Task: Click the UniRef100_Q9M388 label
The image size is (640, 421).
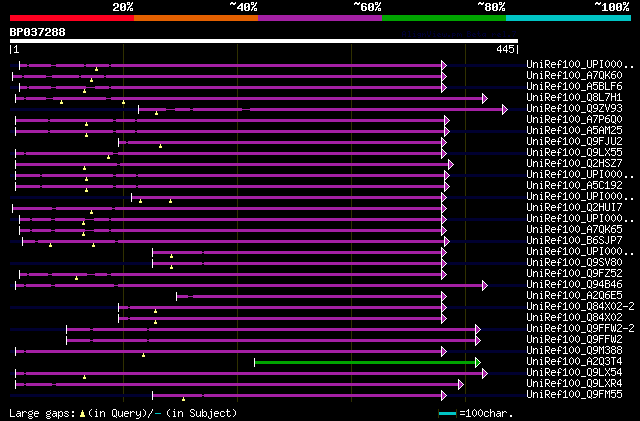Action: 574,351
